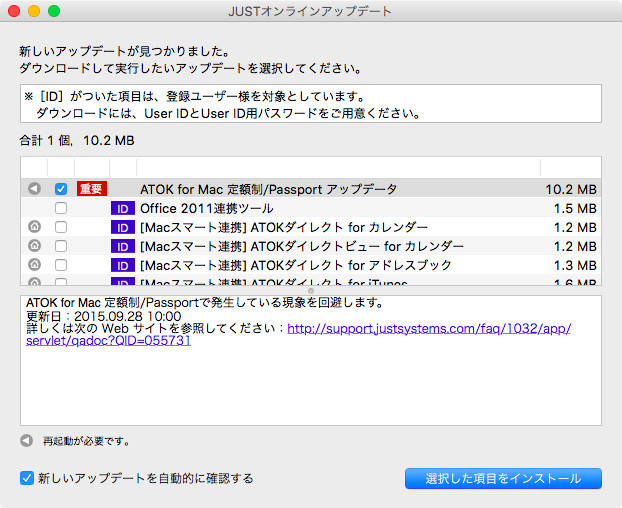Click 更新日：2015.09.28 10:00 text

(x=104, y=316)
